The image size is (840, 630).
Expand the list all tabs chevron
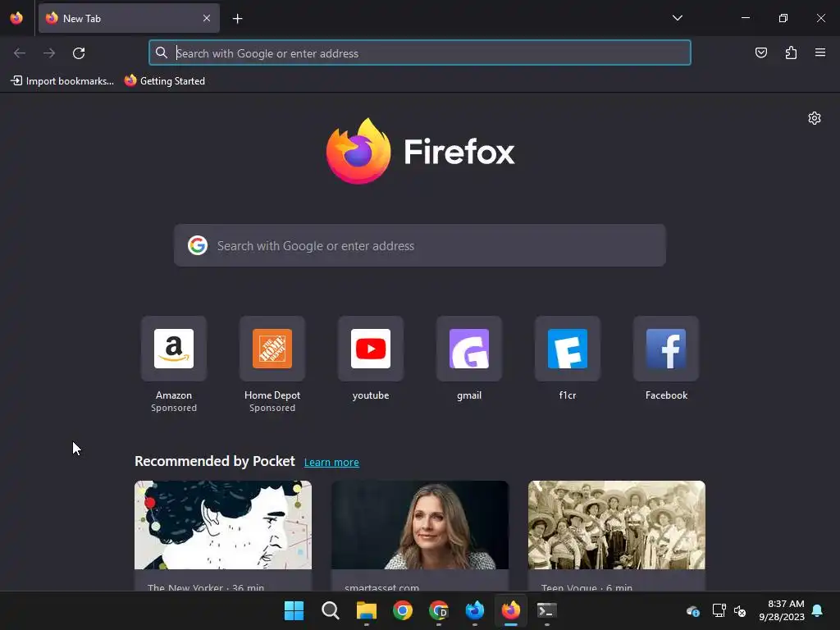tap(677, 18)
